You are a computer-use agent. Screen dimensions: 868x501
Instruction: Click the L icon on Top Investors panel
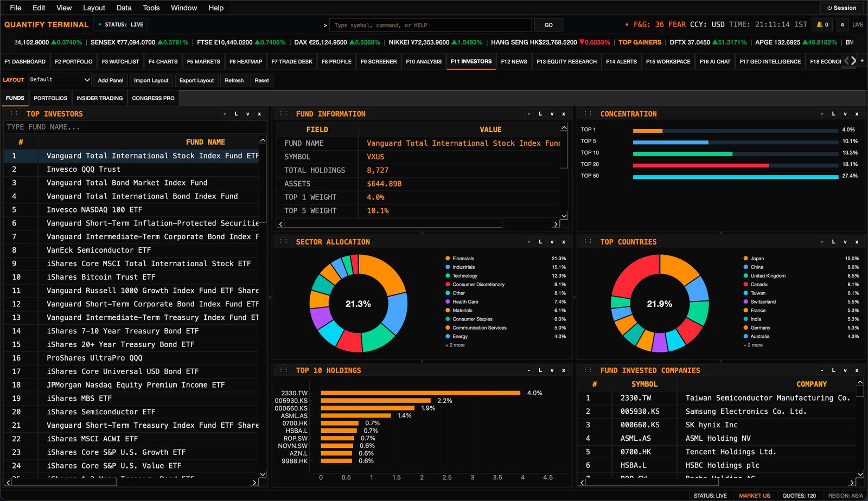pos(236,114)
